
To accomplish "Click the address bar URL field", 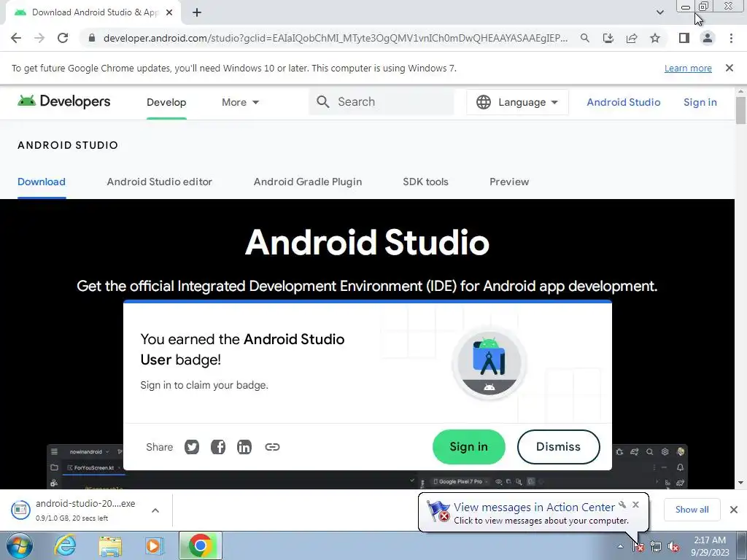I will pos(336,38).
